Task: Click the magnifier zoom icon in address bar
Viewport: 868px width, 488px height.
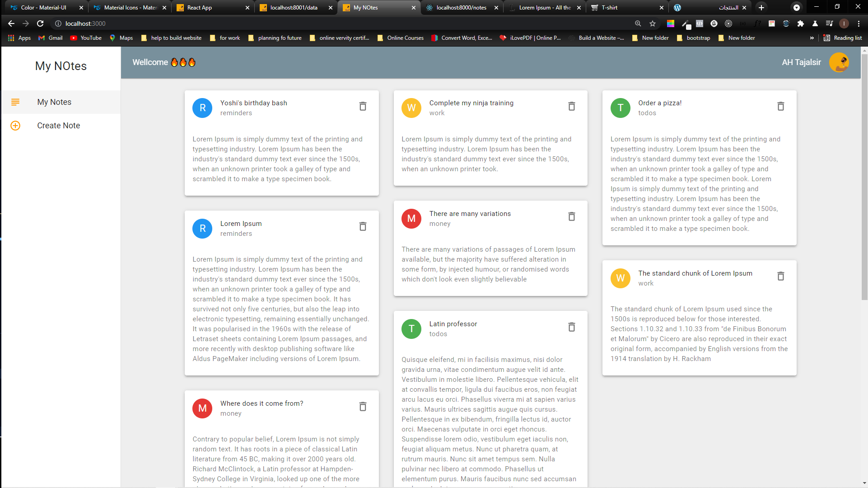Action: click(x=638, y=23)
